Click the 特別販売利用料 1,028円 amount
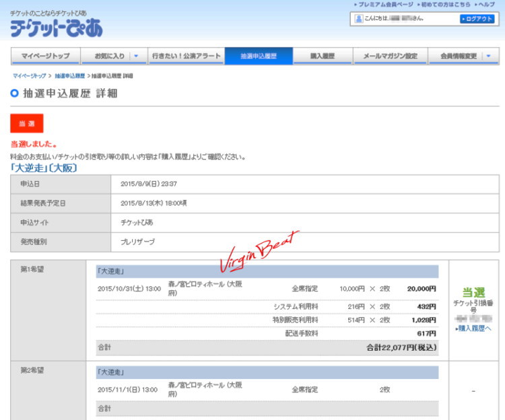The height and width of the screenshot is (420, 505). point(424,320)
